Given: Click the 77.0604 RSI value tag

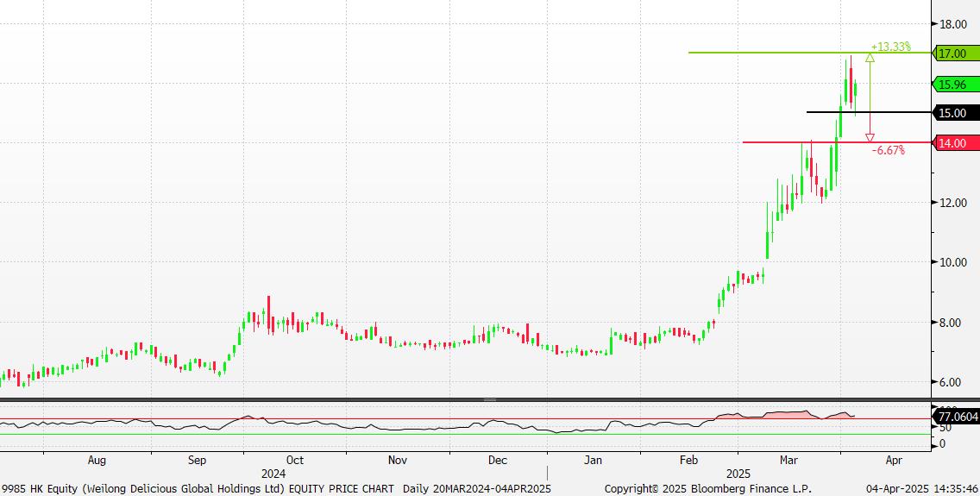Looking at the screenshot, I should 957,417.
